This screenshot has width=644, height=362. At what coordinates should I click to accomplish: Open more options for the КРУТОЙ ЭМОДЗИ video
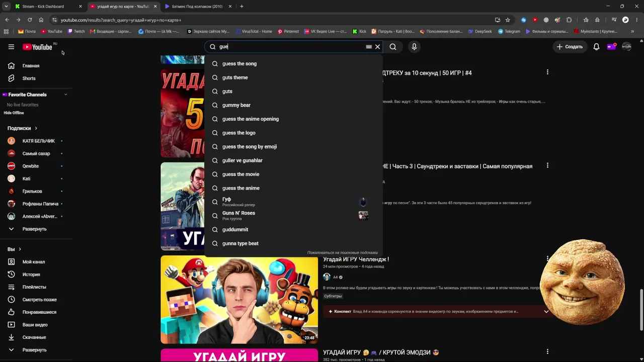547,352
